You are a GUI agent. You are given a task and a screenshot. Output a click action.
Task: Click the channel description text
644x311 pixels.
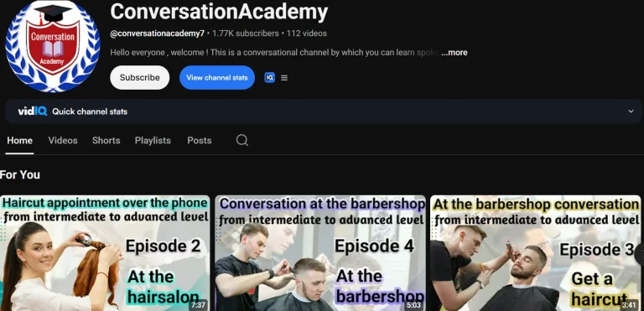coord(275,53)
